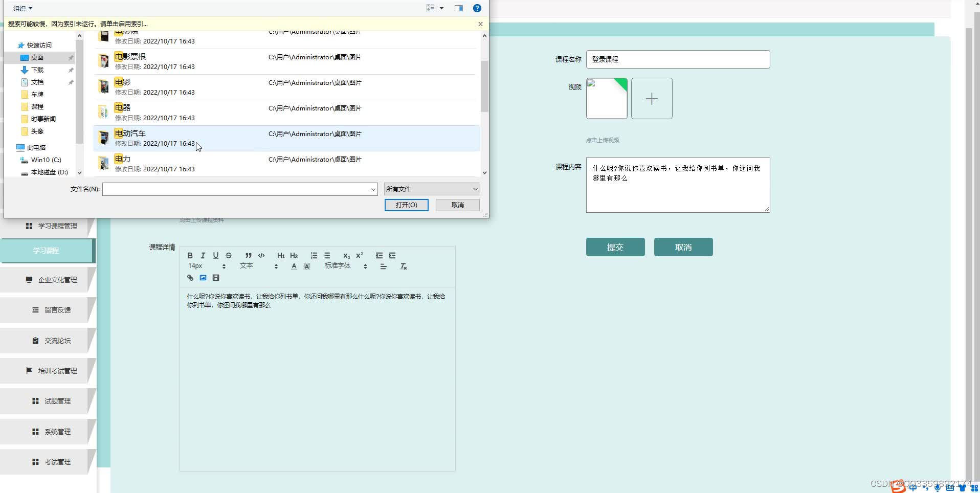Clear text formatting in the editor
This screenshot has width=980, height=493.
click(x=403, y=266)
